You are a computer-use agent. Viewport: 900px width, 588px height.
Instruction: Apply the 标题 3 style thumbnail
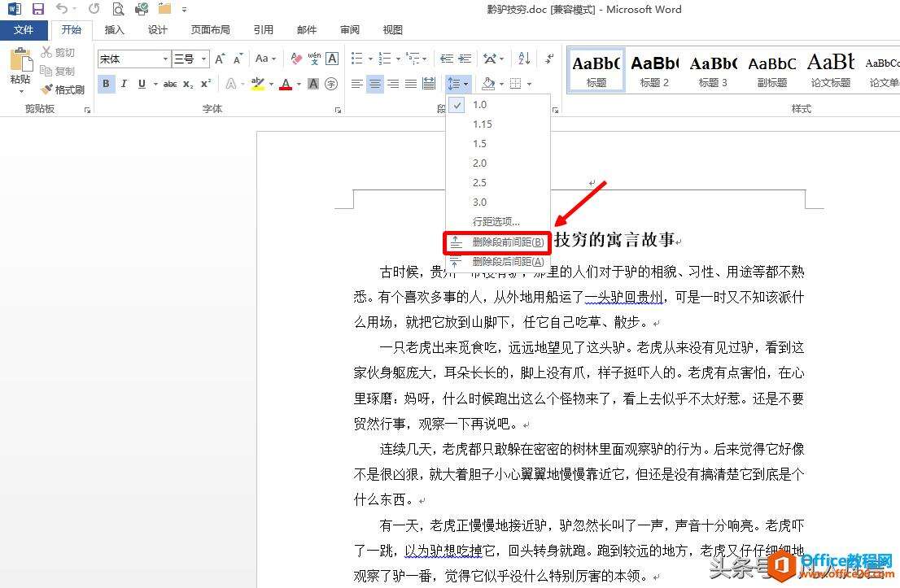713,70
